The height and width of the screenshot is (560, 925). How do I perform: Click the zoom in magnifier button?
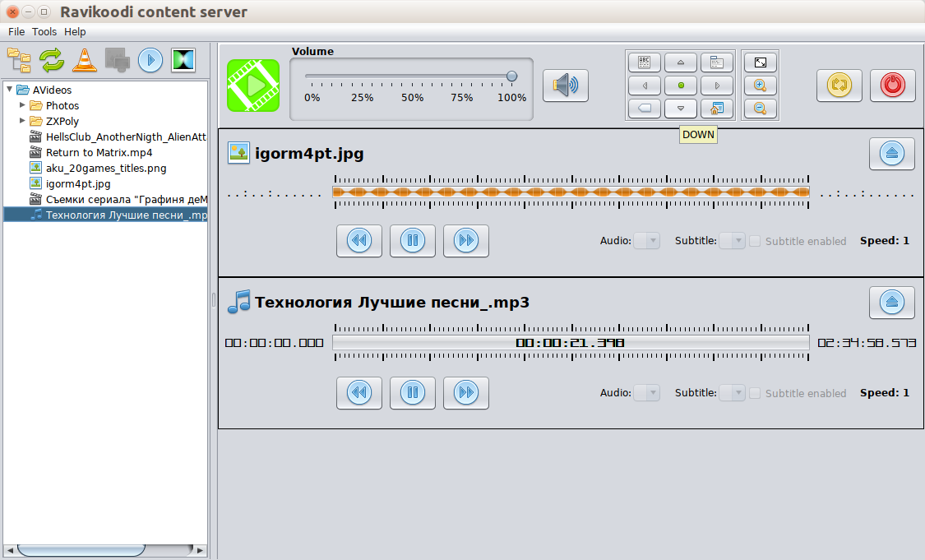pyautogui.click(x=761, y=86)
